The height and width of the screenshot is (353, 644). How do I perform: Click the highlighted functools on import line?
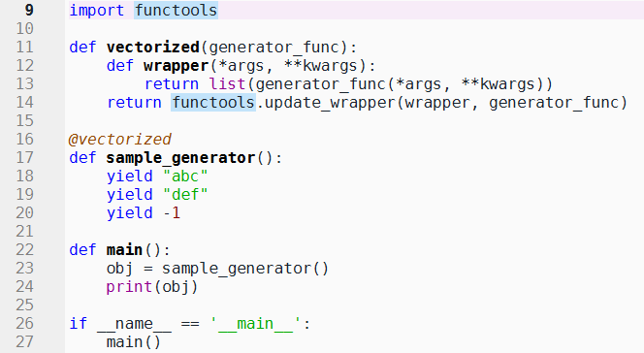[176, 11]
